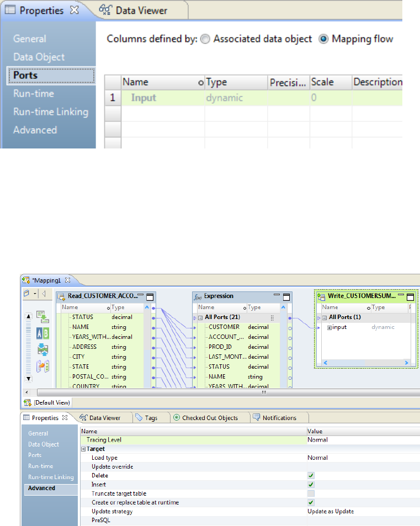Expand the input port in Write transformation
Image resolution: width=420 pixels, height=526 pixels.
coord(329,328)
